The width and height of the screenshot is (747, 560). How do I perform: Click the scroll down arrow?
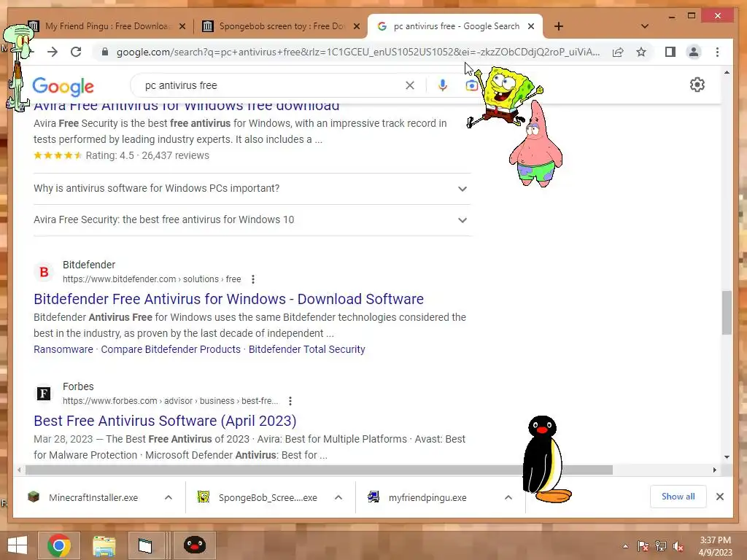pos(727,457)
